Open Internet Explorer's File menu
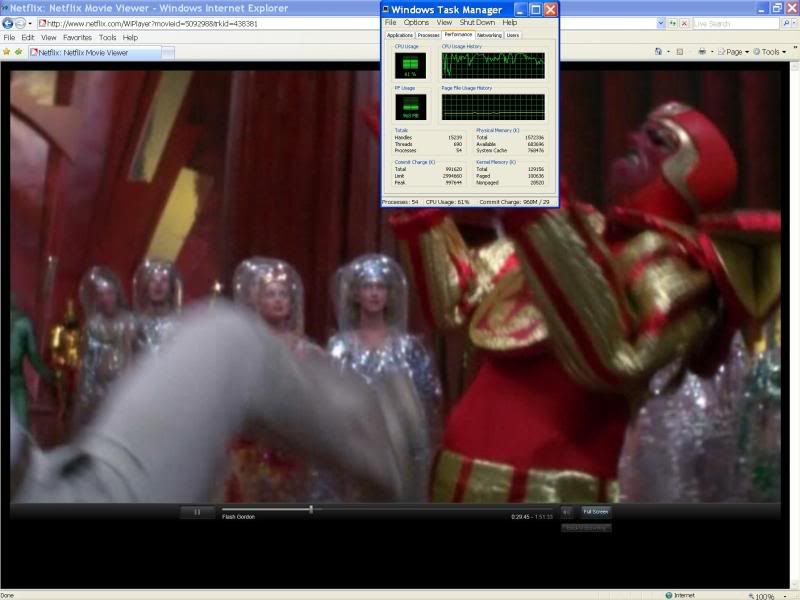The image size is (800, 600). click(x=9, y=37)
